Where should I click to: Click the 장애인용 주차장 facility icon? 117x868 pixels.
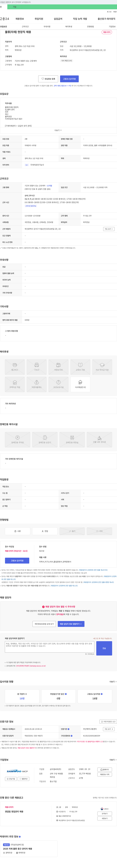[17, 440]
